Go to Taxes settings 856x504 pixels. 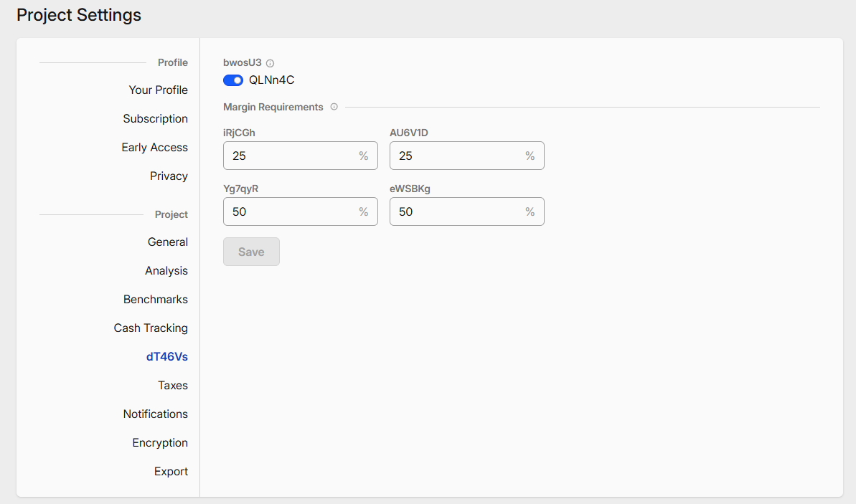[172, 385]
